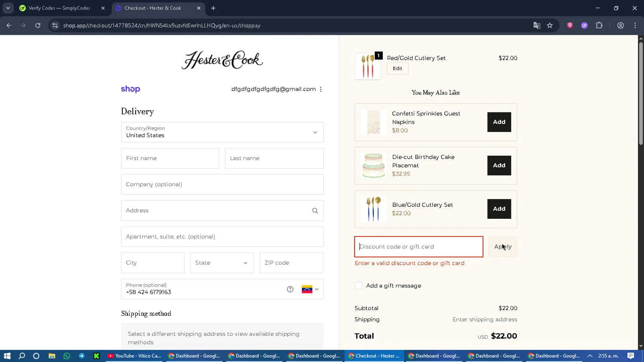Click the taskbar clock showing 2:55 a. m.
The image size is (644, 362).
608,356
